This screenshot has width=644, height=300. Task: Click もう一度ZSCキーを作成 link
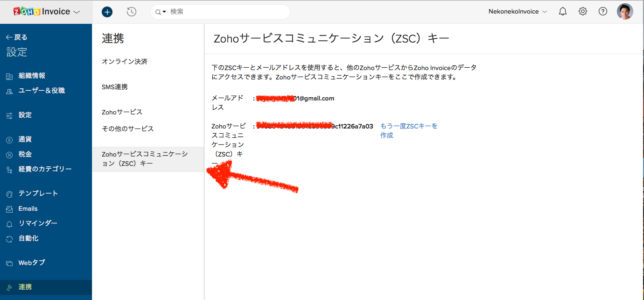tap(409, 130)
